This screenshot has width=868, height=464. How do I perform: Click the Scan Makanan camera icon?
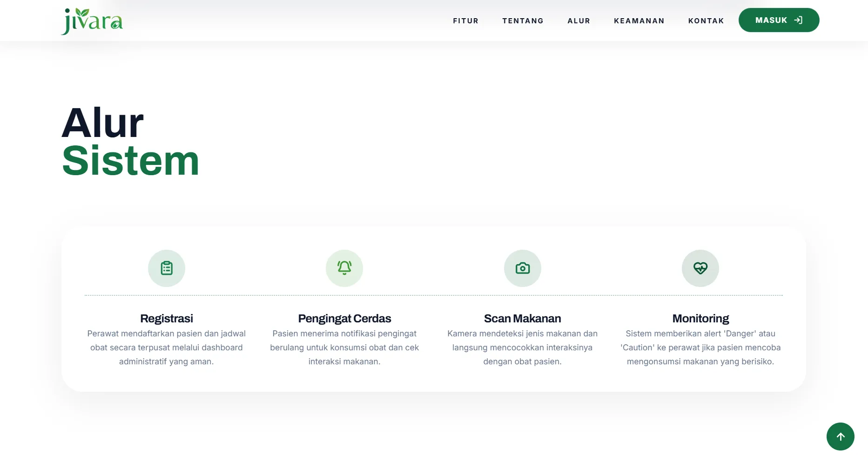tap(523, 268)
